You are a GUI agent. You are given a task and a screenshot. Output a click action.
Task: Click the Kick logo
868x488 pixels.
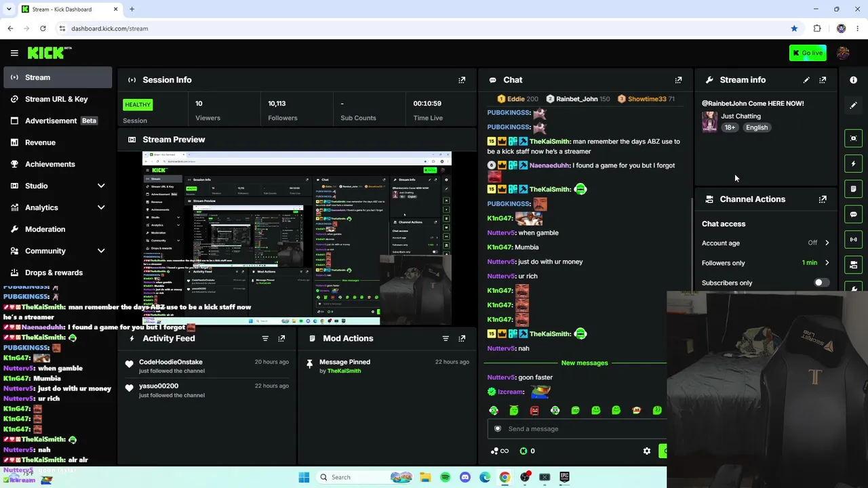(x=50, y=53)
